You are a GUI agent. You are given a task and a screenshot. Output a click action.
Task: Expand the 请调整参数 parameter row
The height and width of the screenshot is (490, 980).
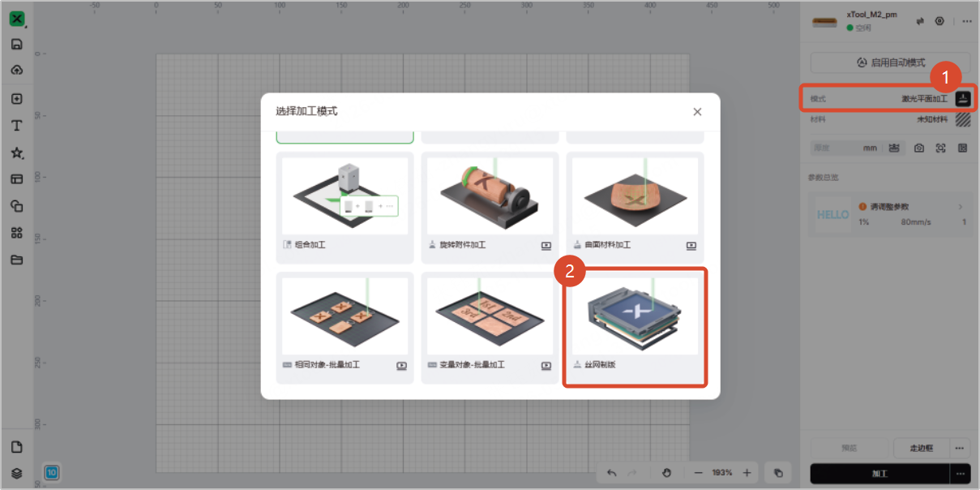point(890,214)
